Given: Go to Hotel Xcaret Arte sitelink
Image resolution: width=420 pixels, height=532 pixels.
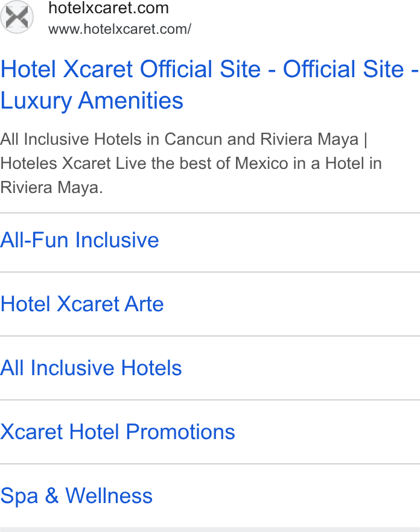Looking at the screenshot, I should pyautogui.click(x=82, y=303).
